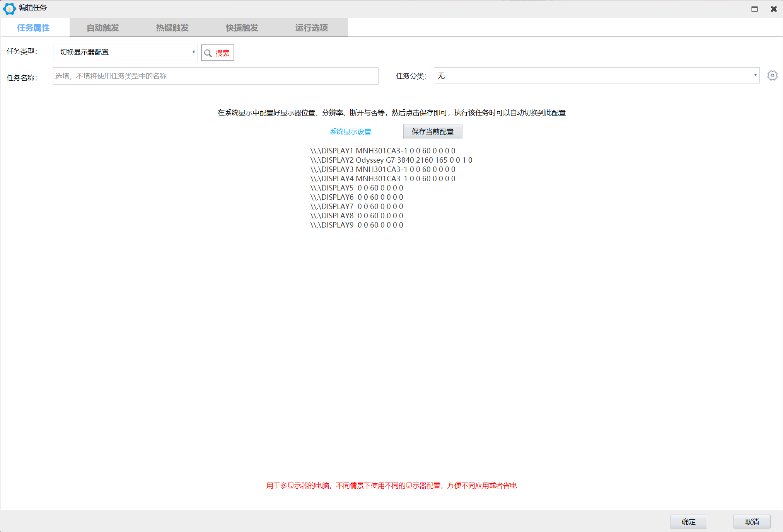783x532 pixels.
Task: Switch to the 自动触发 tab
Action: click(103, 28)
